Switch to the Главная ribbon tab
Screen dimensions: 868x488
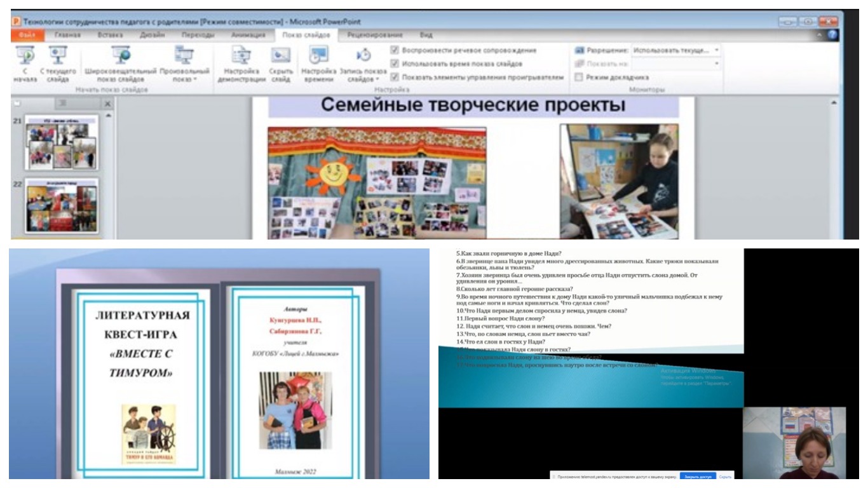[68, 35]
